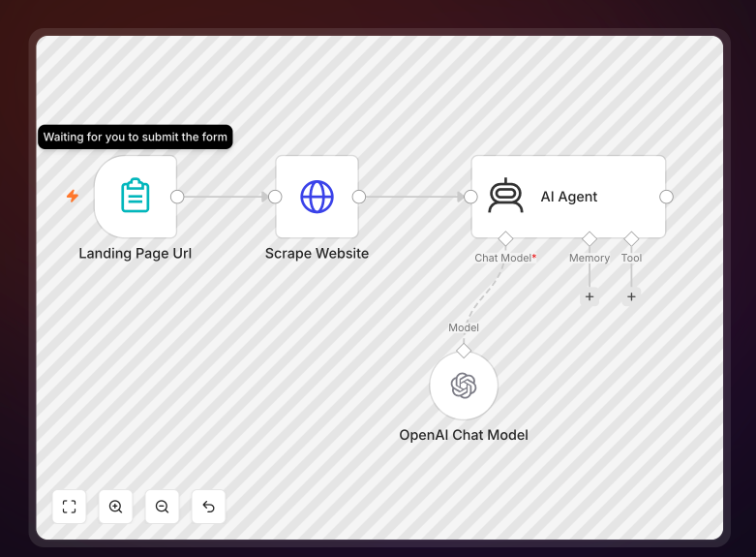Click the "Scrape Website" label
The image size is (756, 557).
coord(317,254)
